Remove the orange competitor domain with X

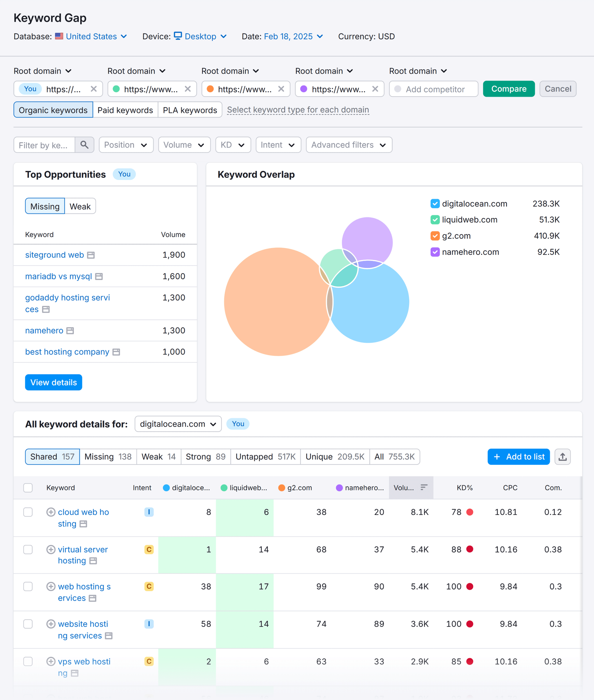[x=281, y=89]
